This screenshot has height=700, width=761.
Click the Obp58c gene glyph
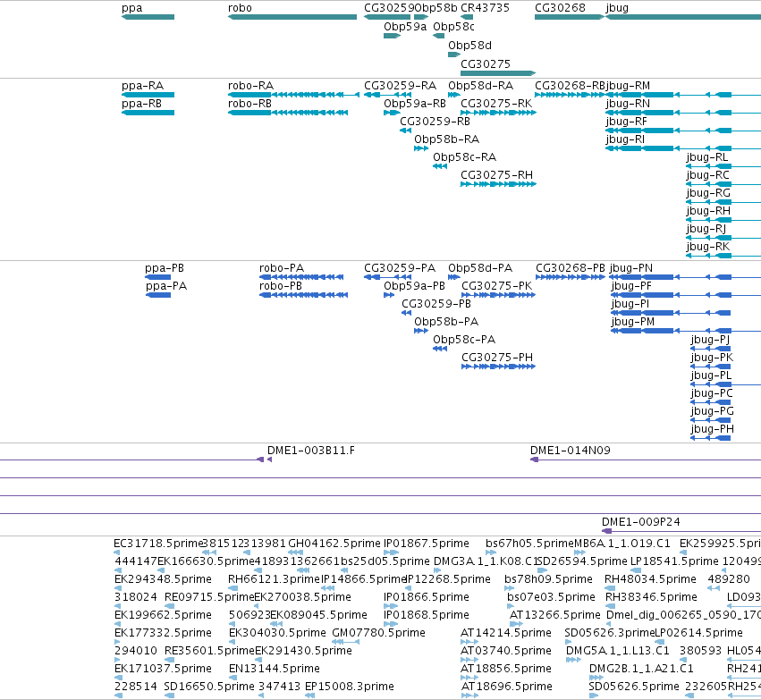click(439, 36)
